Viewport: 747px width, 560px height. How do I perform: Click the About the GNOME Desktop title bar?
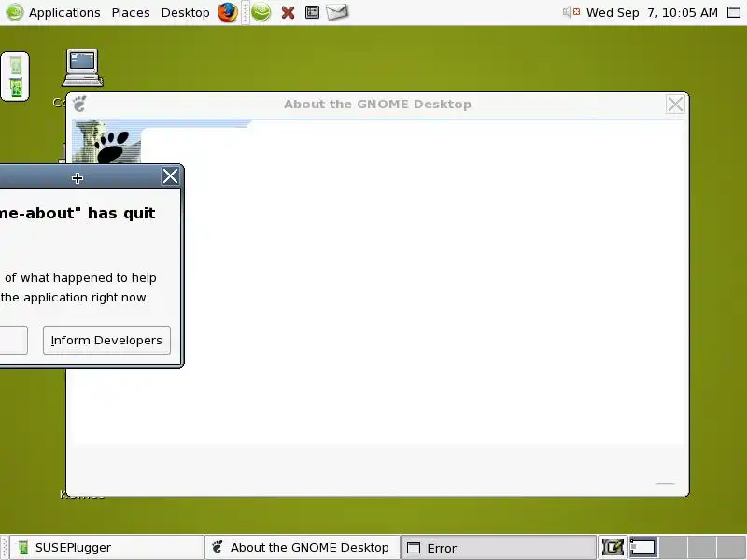pos(377,105)
